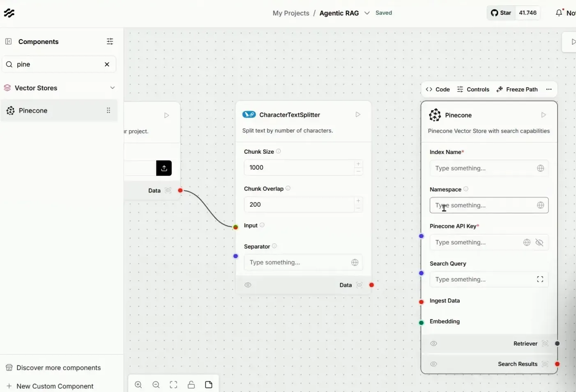Toggle Pinecone API Key visibility

click(539, 242)
